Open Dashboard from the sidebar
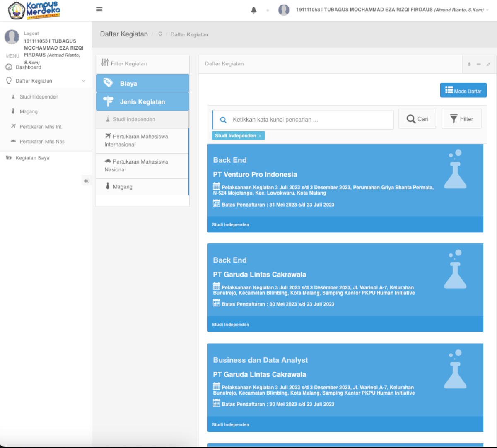Viewport: 497px width, 448px height. coord(28,67)
